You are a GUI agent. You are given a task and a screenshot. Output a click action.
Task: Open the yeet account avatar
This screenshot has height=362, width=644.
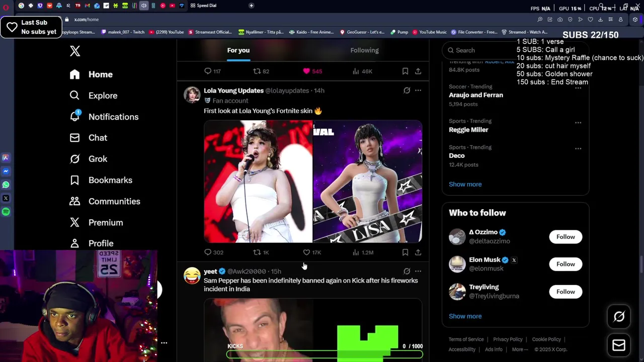click(192, 276)
